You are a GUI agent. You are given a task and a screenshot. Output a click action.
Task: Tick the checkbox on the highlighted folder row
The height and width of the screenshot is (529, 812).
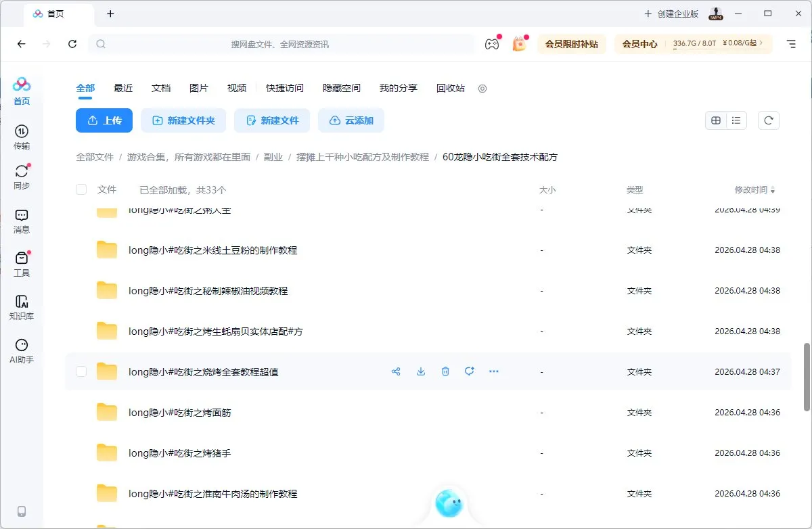[x=81, y=371]
